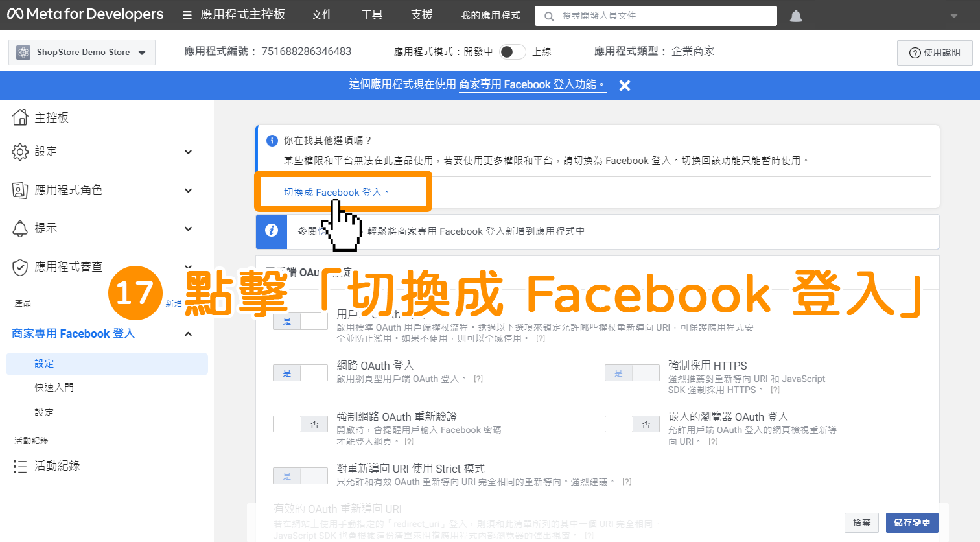The height and width of the screenshot is (542, 980).
Task: Open the 快速入門 sub-item
Action: [x=54, y=387]
